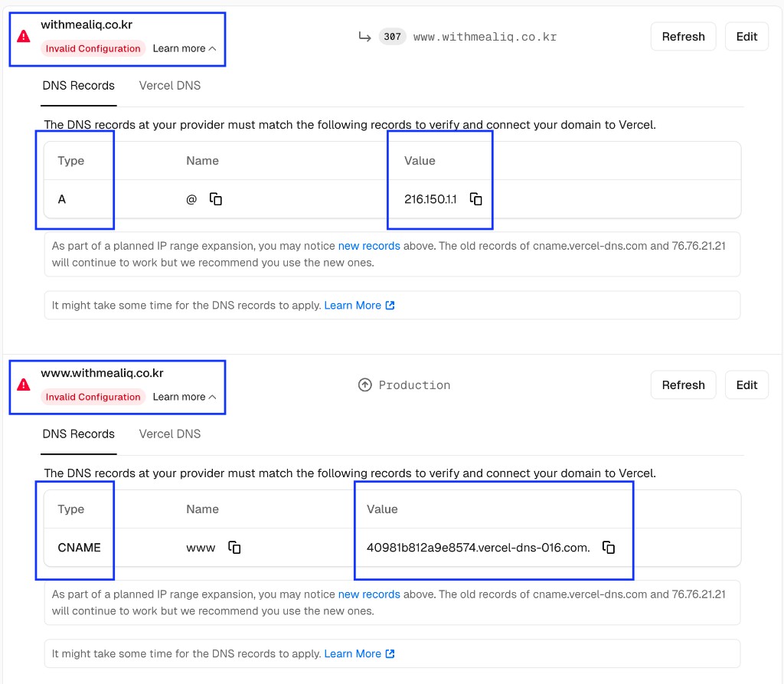Copy the vercel-dns-016.com CNAME value
This screenshot has height=684, width=784.
609,548
